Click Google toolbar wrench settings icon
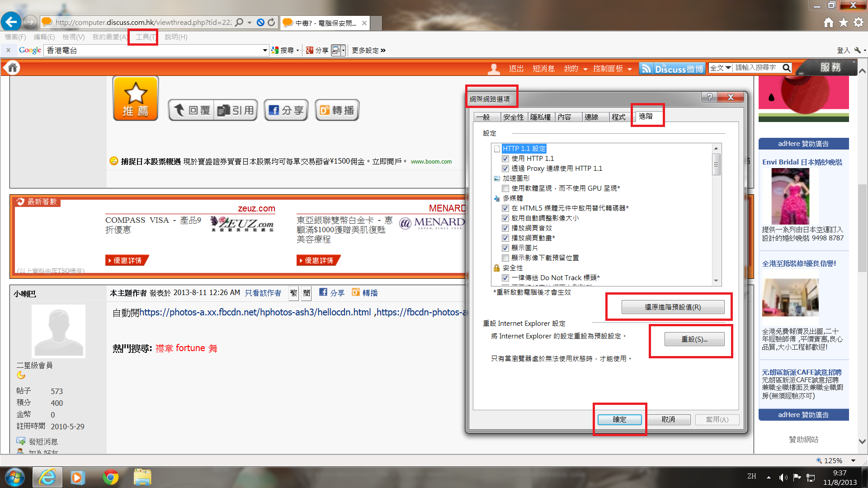This screenshot has height=488, width=868. 858,50
